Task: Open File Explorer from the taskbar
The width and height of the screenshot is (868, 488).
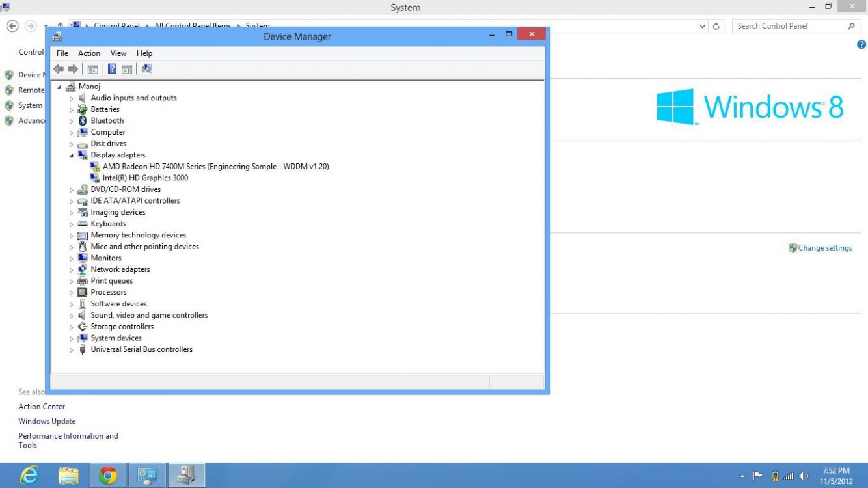Action: point(68,476)
